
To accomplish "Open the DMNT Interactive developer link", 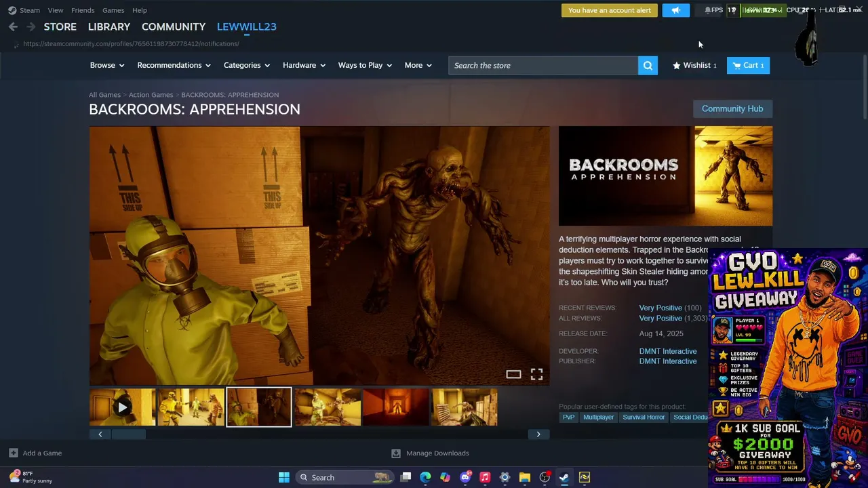I will pyautogui.click(x=668, y=351).
